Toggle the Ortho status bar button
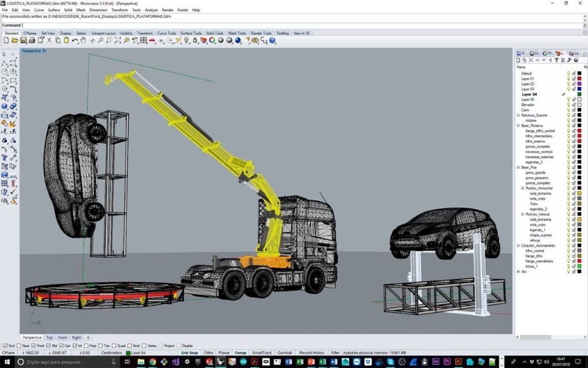The width and height of the screenshot is (588, 368). tap(208, 352)
